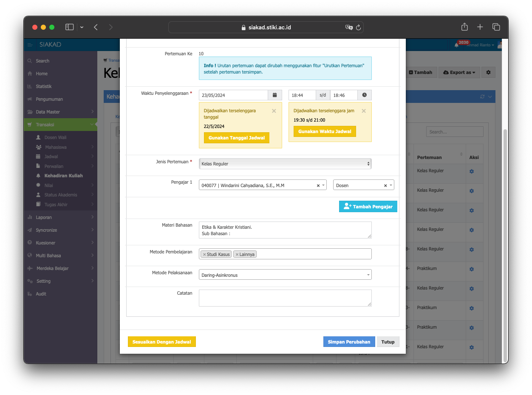Open the calendar date picker icon
Viewport: 532px width, 395px height.
274,95
